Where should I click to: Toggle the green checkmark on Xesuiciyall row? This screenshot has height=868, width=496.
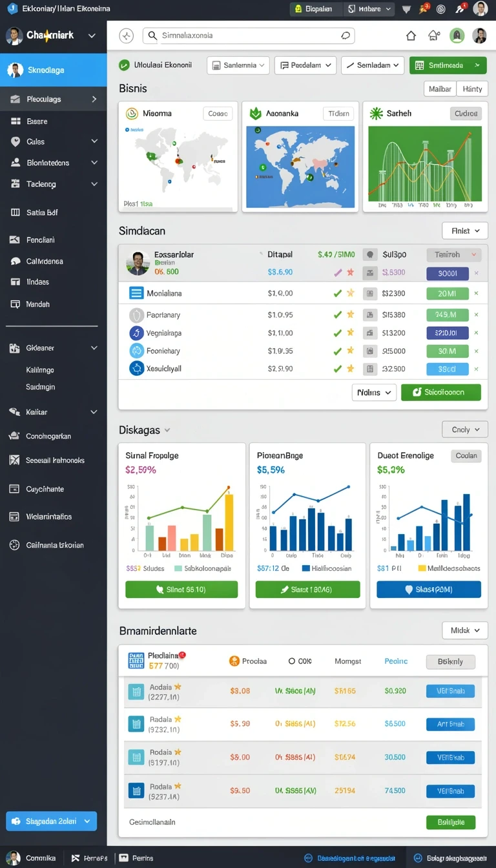click(x=337, y=369)
